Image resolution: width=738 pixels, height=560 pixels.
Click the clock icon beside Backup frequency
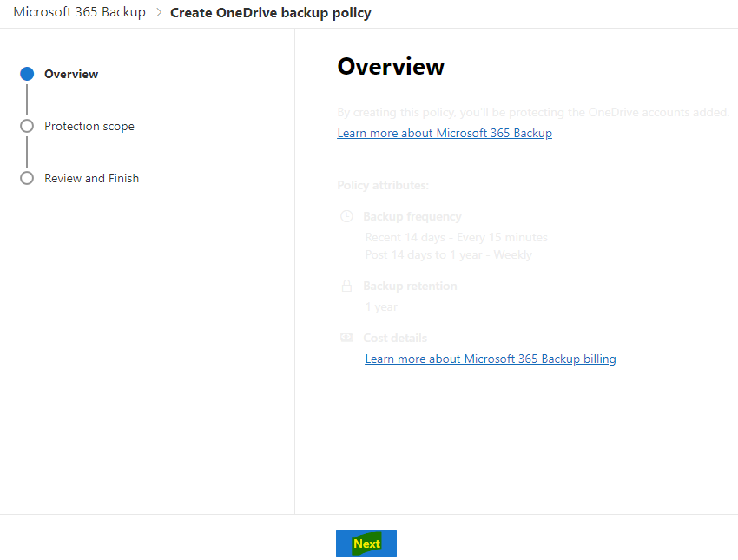(346, 216)
